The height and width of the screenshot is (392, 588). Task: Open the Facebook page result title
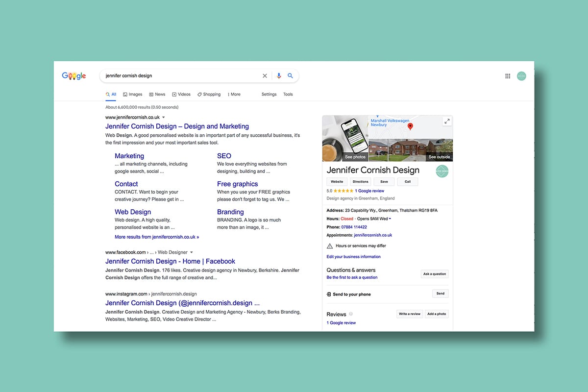(170, 262)
